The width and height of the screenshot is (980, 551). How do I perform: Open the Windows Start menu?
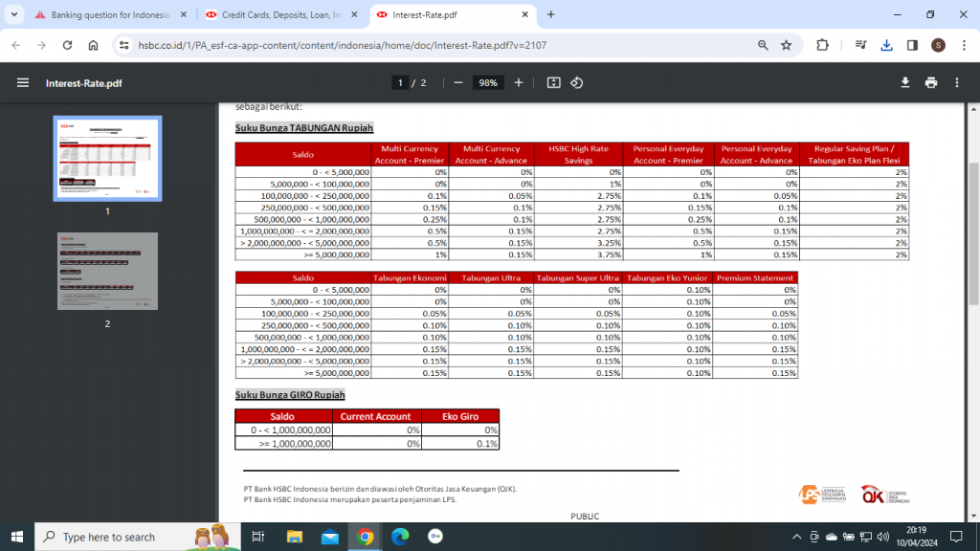[17, 537]
